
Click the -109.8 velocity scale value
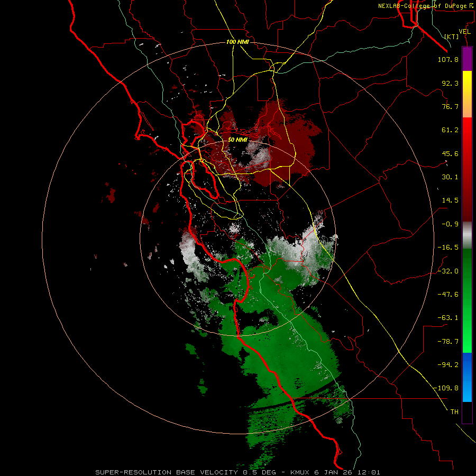446,388
